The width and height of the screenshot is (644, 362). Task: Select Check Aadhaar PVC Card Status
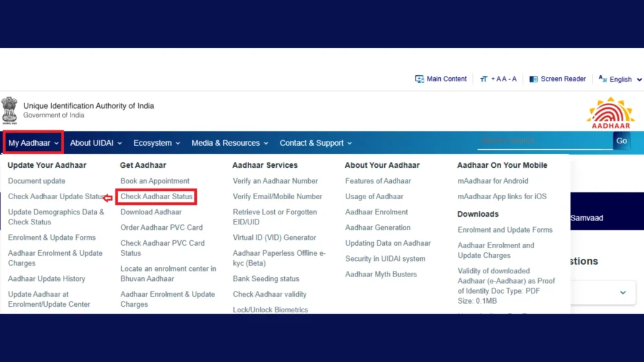coord(163,248)
